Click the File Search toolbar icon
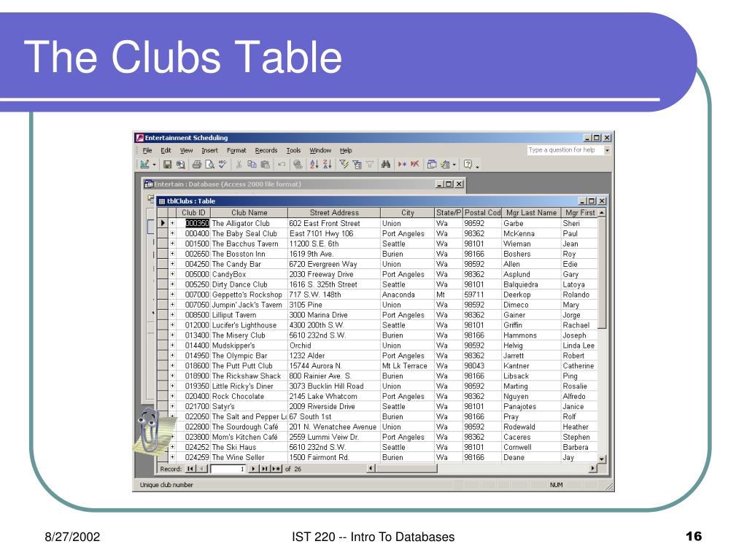This screenshot has width=747, height=560. pyautogui.click(x=181, y=164)
